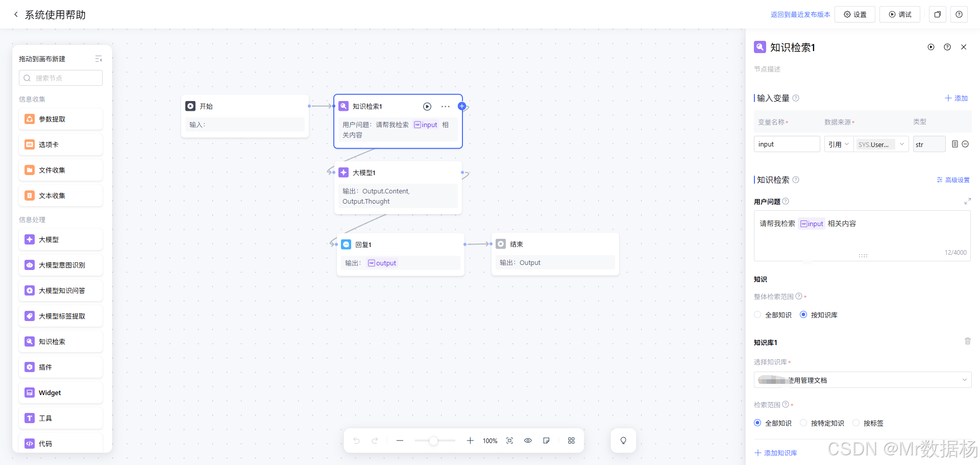Run the 知识检索1 node on canvas

pyautogui.click(x=427, y=106)
